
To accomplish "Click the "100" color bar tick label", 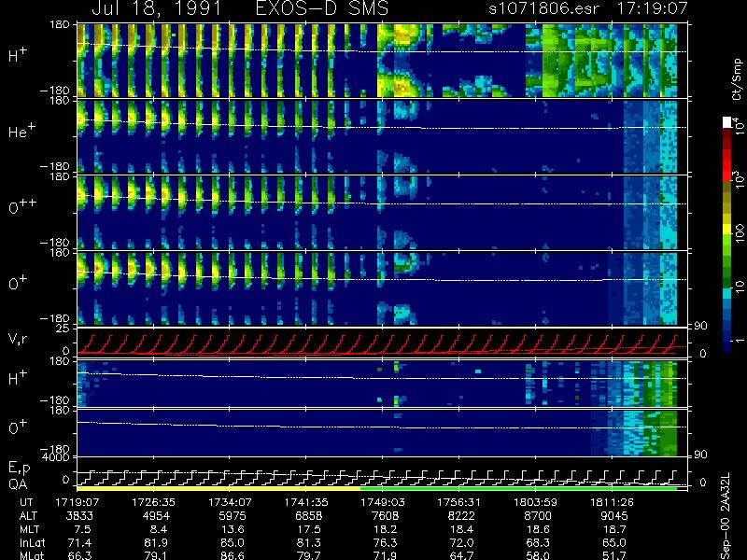I will [x=739, y=233].
